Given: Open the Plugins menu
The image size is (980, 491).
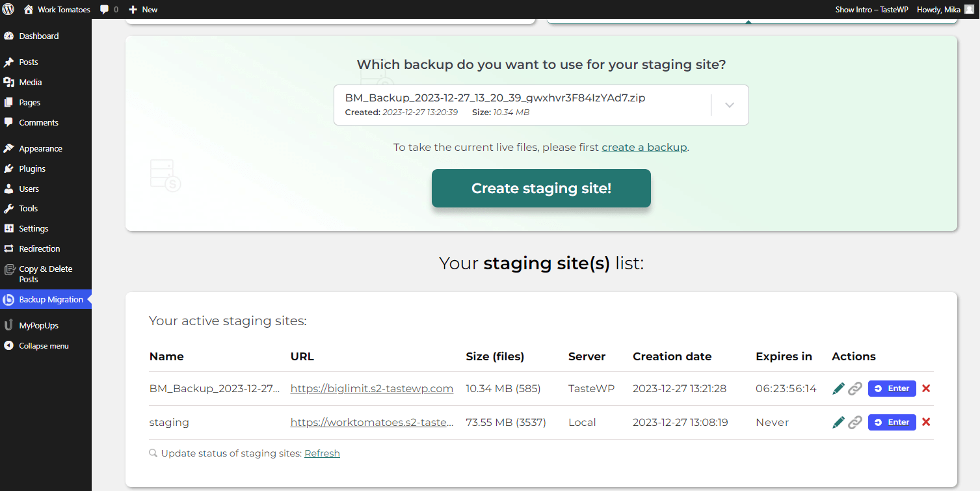Looking at the screenshot, I should tap(46, 169).
